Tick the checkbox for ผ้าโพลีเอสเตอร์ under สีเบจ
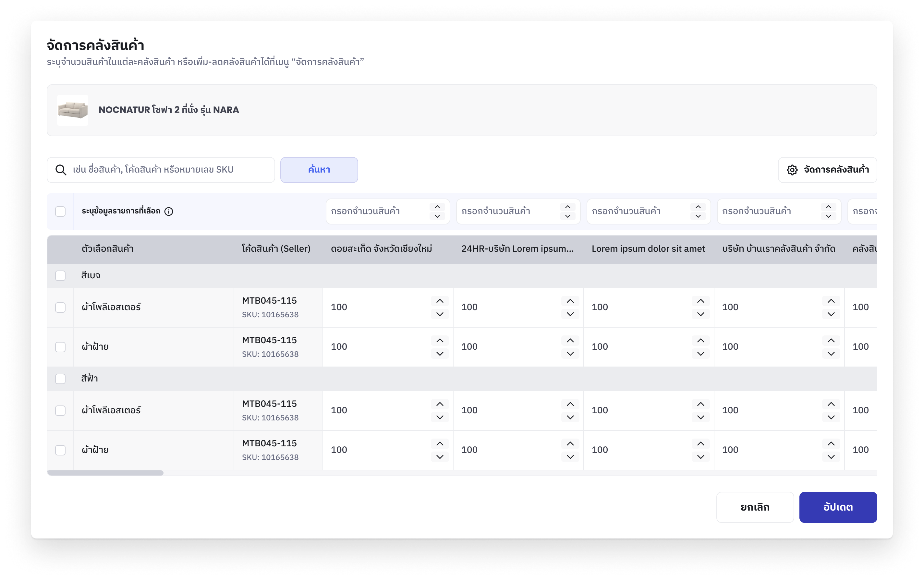This screenshot has width=924, height=580. point(60,307)
